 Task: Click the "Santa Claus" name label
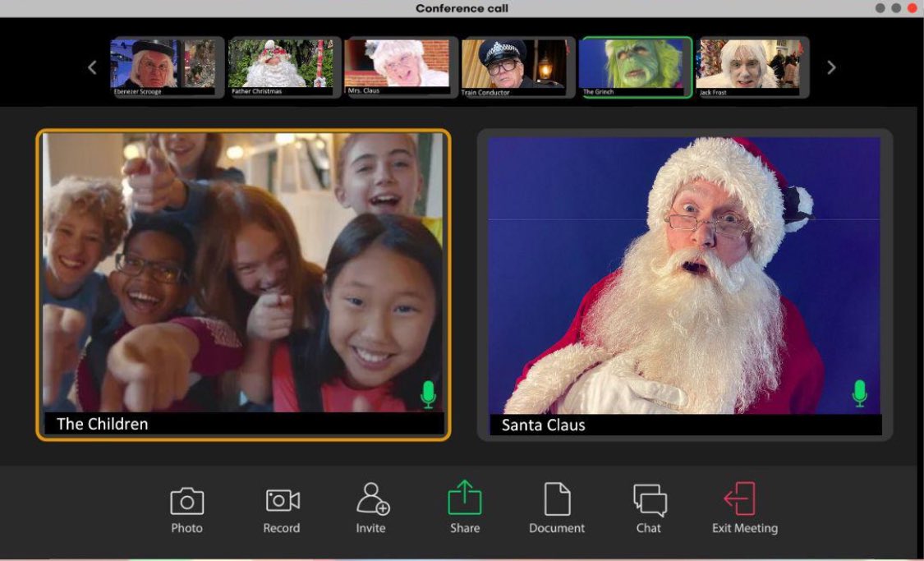[543, 425]
